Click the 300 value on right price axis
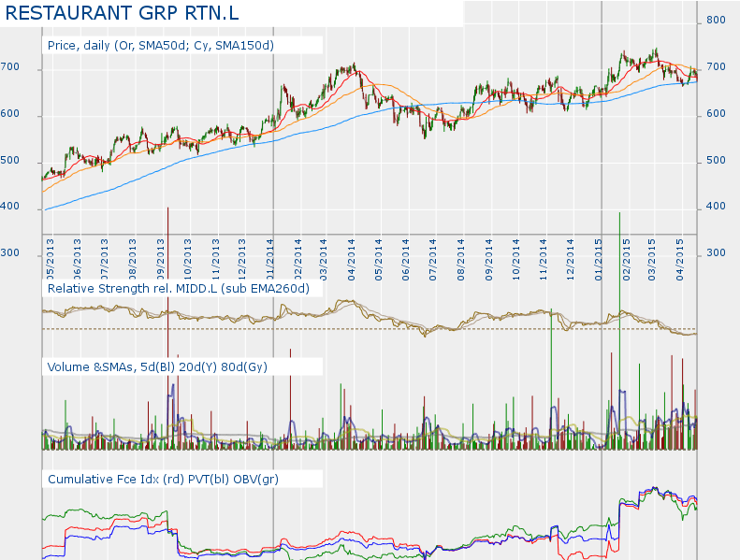This screenshot has width=740, height=560. pos(716,252)
